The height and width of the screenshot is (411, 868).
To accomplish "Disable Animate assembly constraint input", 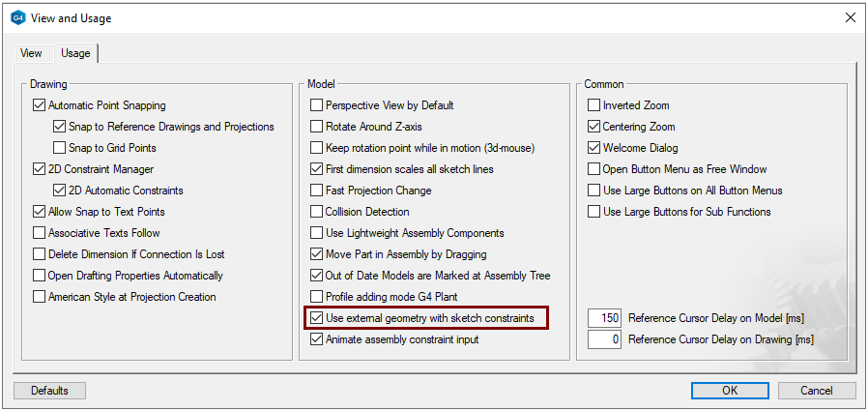I will click(x=316, y=339).
